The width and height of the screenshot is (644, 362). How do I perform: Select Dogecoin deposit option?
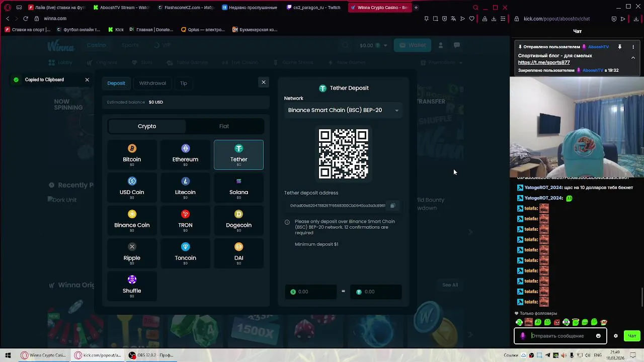[x=238, y=220]
